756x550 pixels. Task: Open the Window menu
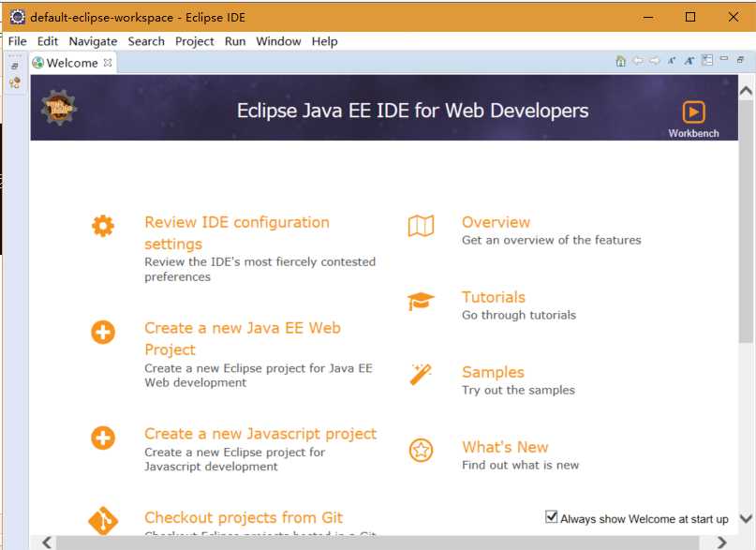coord(278,41)
